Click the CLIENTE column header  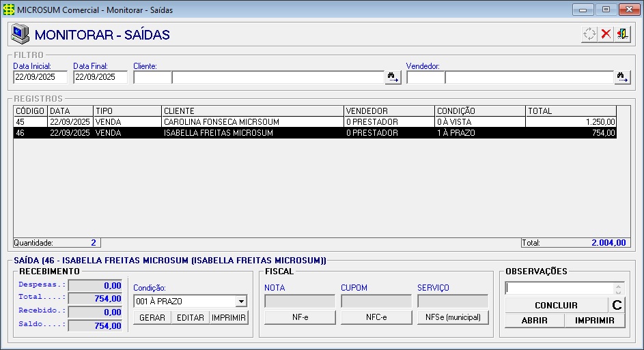[253, 111]
